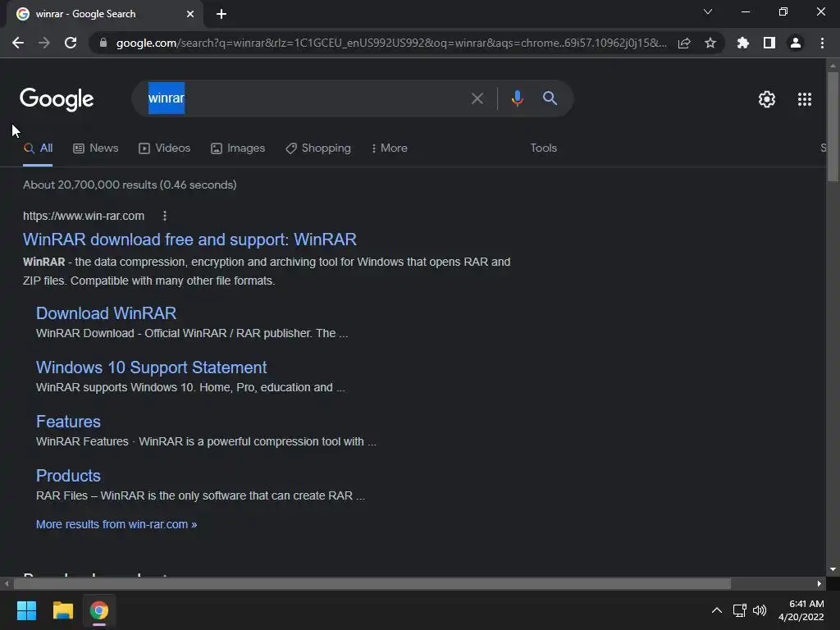Open the Download WinRAR sitelink
Image resolution: width=840 pixels, height=630 pixels.
pyautogui.click(x=106, y=313)
